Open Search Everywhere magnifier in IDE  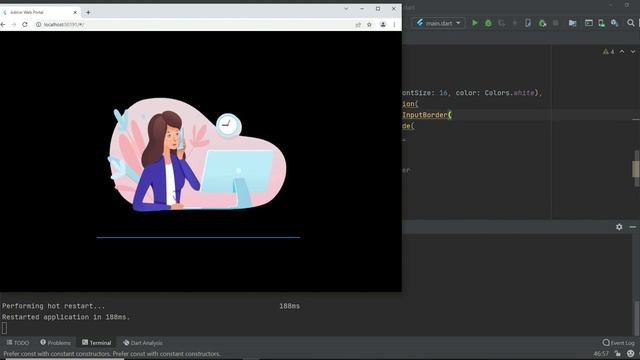coord(631,23)
